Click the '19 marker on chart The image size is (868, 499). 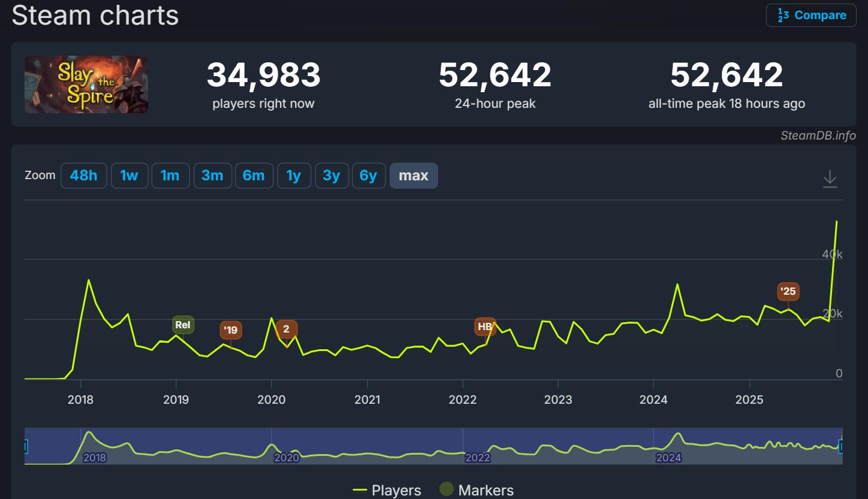pos(231,330)
